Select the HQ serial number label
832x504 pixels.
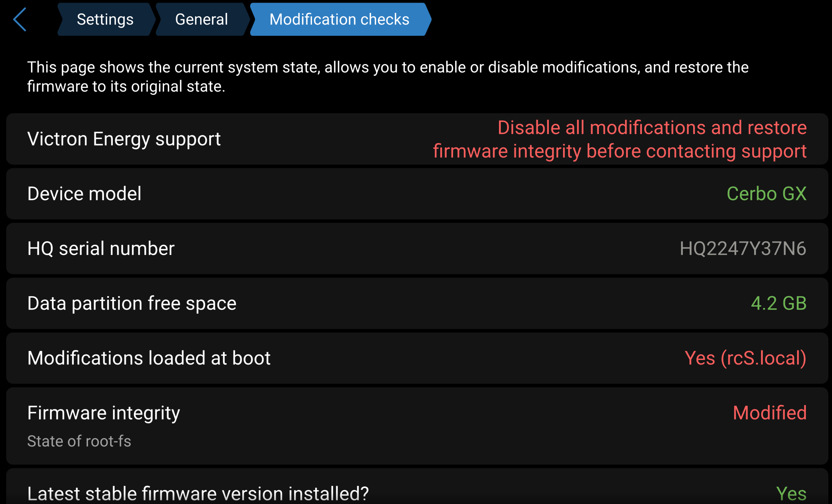[x=101, y=249]
